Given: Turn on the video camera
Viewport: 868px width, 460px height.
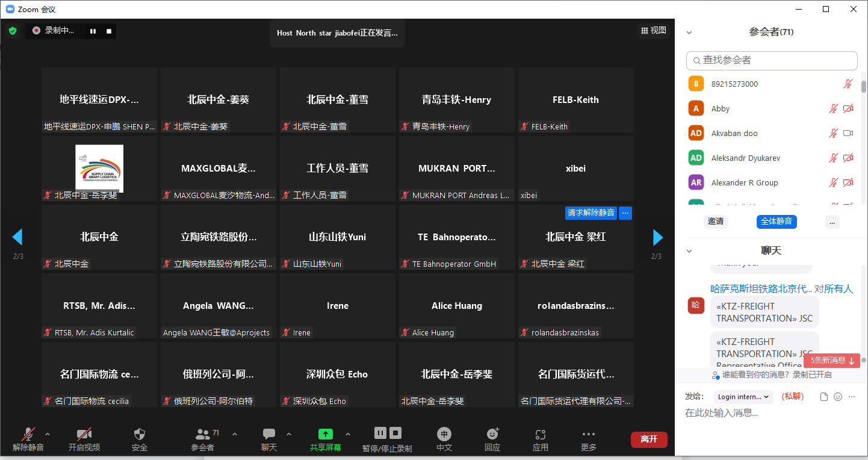Looking at the screenshot, I should click(x=84, y=434).
